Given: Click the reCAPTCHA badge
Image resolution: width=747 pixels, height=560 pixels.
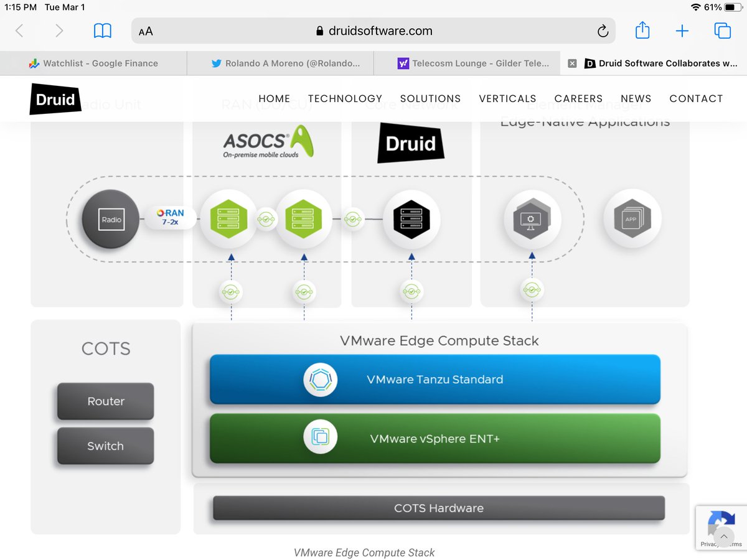Looking at the screenshot, I should pyautogui.click(x=721, y=528).
